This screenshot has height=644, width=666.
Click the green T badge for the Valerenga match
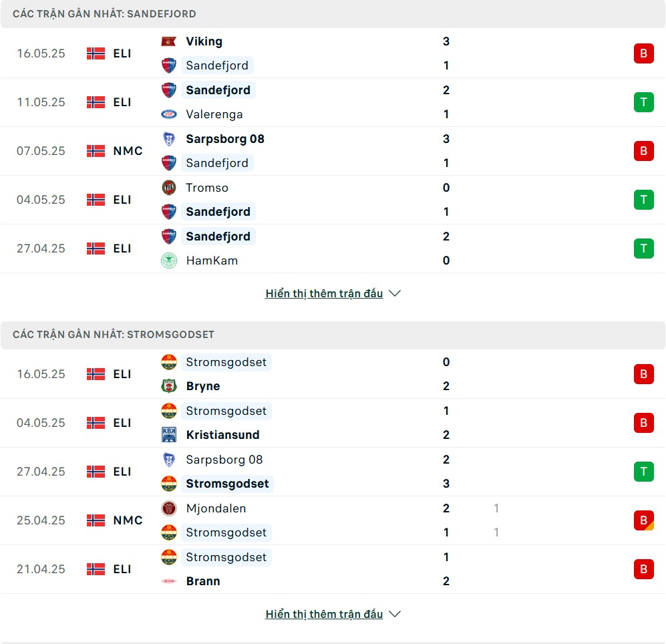coord(643,102)
